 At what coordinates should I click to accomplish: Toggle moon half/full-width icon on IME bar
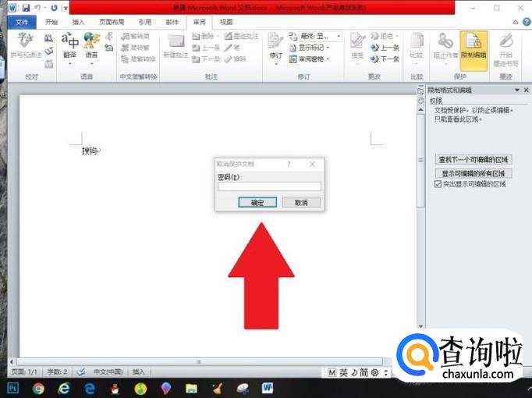coord(353,372)
